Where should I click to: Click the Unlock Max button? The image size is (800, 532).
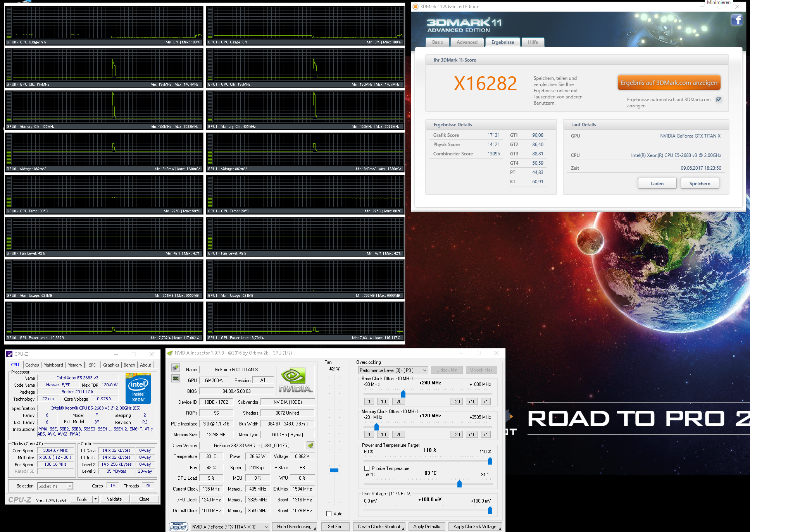pos(481,370)
